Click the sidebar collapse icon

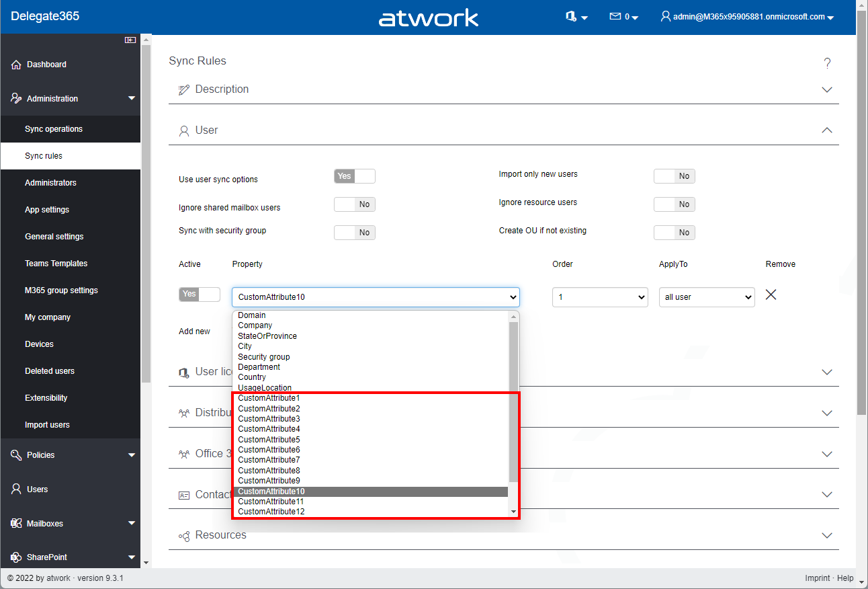pos(130,40)
